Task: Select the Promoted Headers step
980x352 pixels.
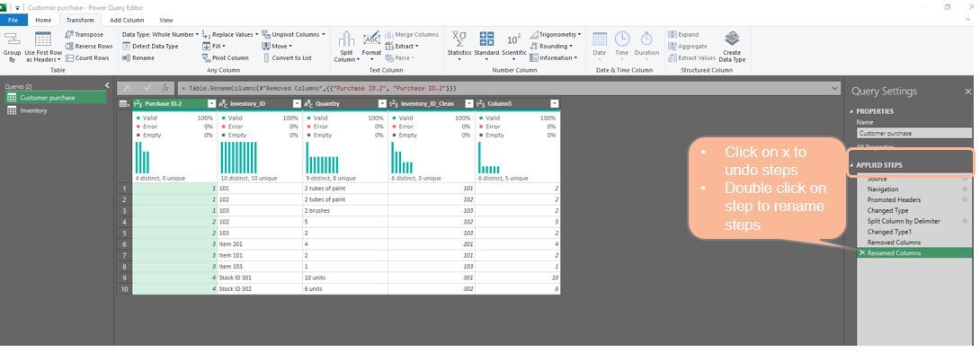Action: click(894, 199)
